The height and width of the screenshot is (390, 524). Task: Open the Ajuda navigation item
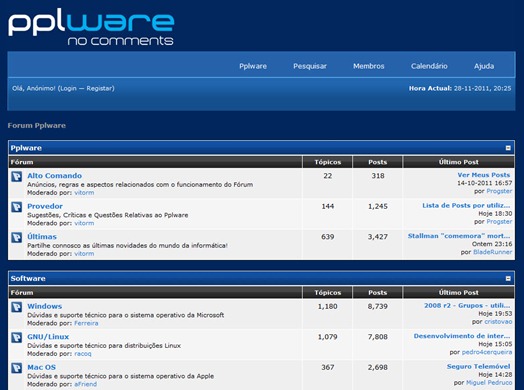[x=484, y=66]
